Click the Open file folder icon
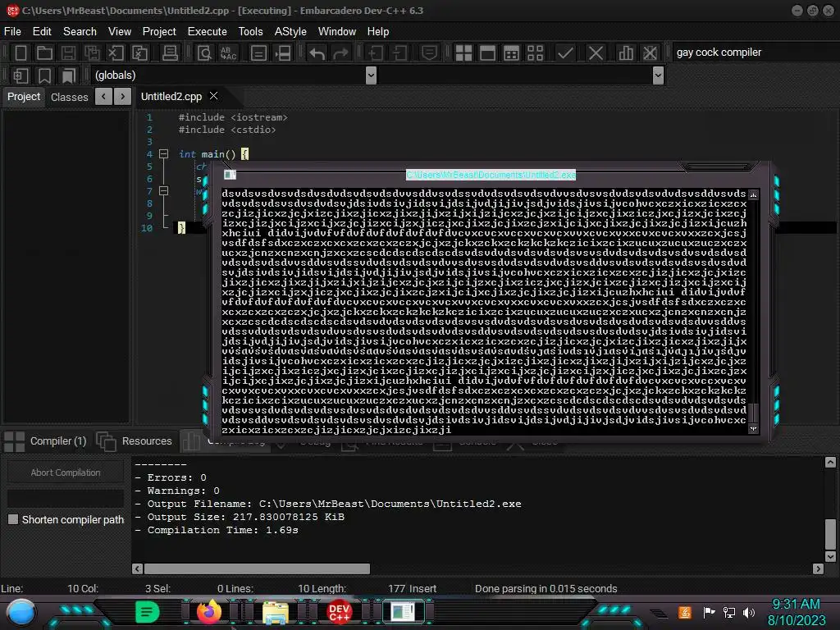The width and height of the screenshot is (840, 630). (44, 53)
